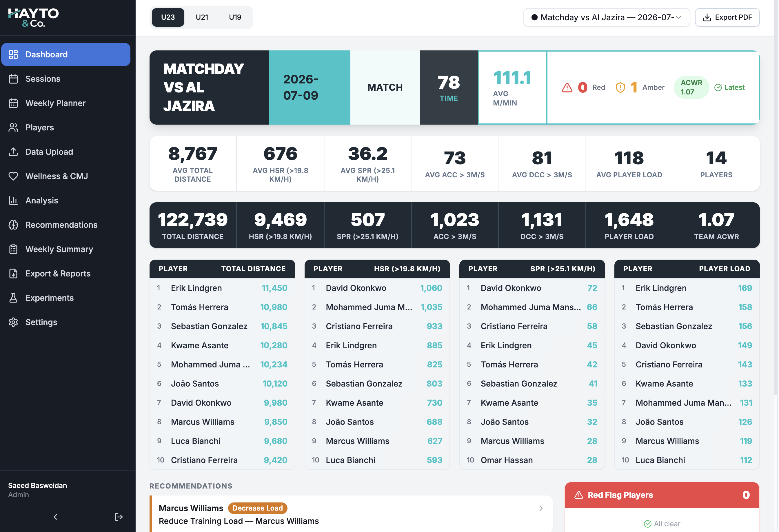Click the Data Upload arrow icon
The height and width of the screenshot is (532, 779).
[x=13, y=152]
